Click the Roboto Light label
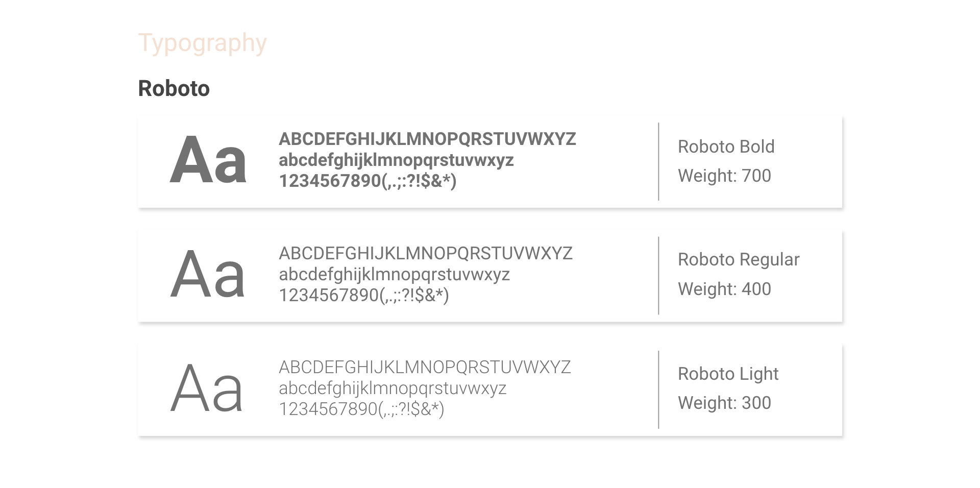 (x=728, y=374)
